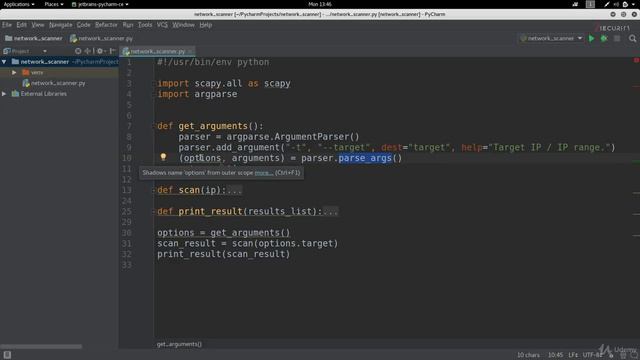
Task: Click network_scanner.py breadcrumb in navigation bar
Action: pyautogui.click(x=101, y=38)
